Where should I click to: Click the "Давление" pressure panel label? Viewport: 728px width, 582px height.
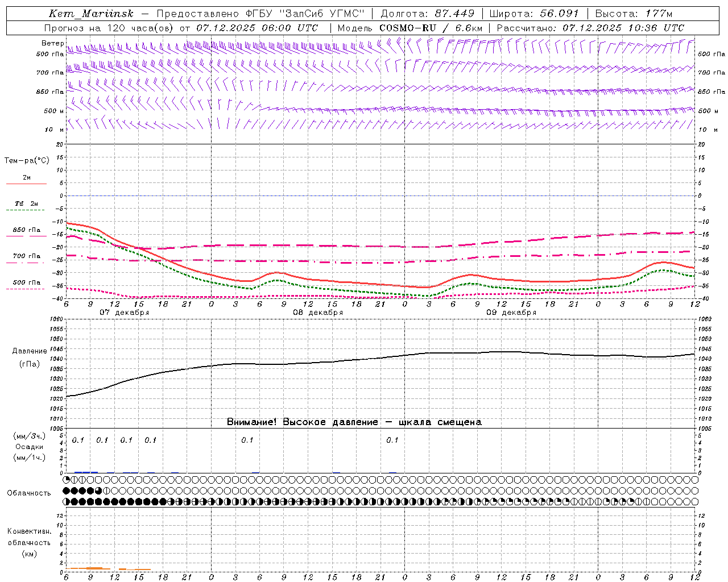click(x=30, y=351)
